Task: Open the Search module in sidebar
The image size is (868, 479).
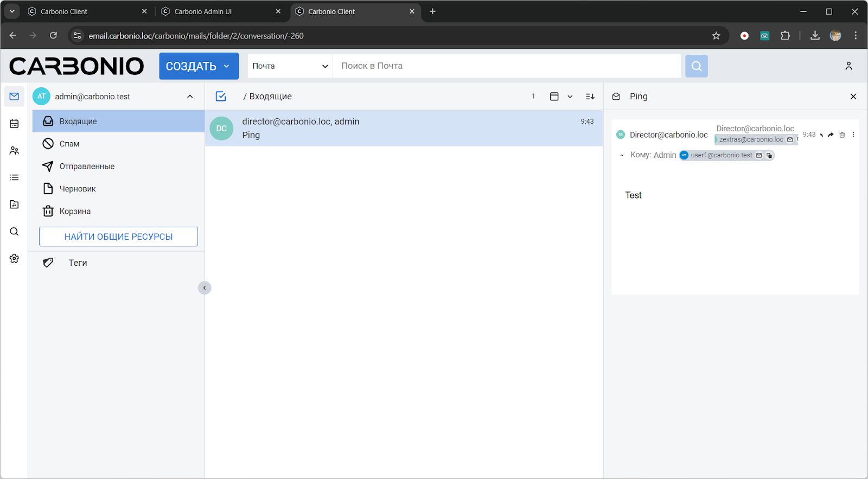Action: click(x=14, y=232)
